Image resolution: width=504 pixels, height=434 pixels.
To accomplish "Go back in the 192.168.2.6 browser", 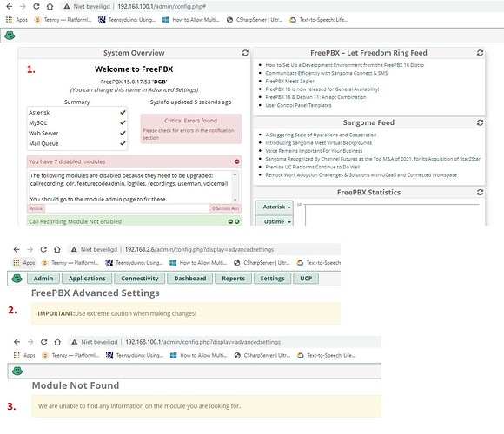I will tap(17, 249).
